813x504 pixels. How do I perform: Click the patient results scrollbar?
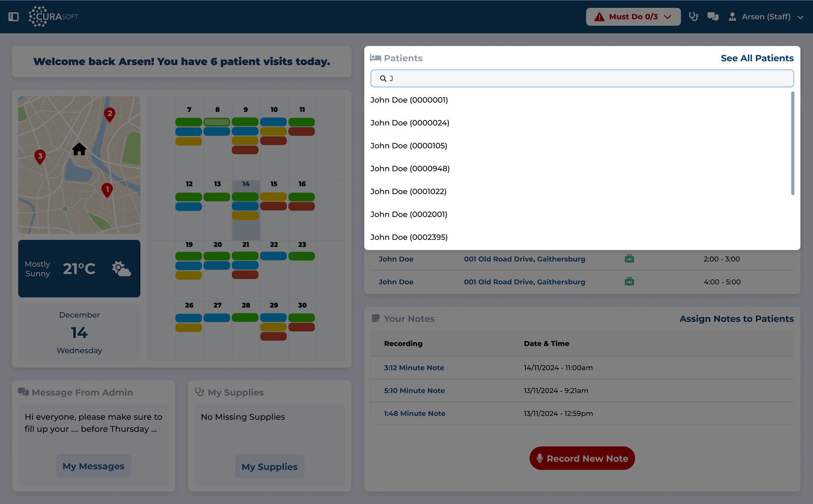pyautogui.click(x=793, y=144)
